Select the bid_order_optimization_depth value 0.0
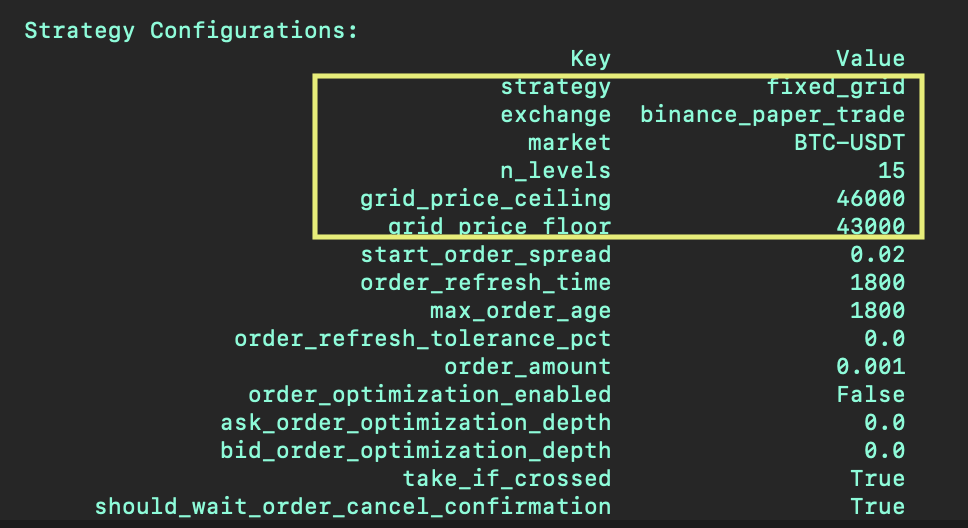 click(884, 451)
